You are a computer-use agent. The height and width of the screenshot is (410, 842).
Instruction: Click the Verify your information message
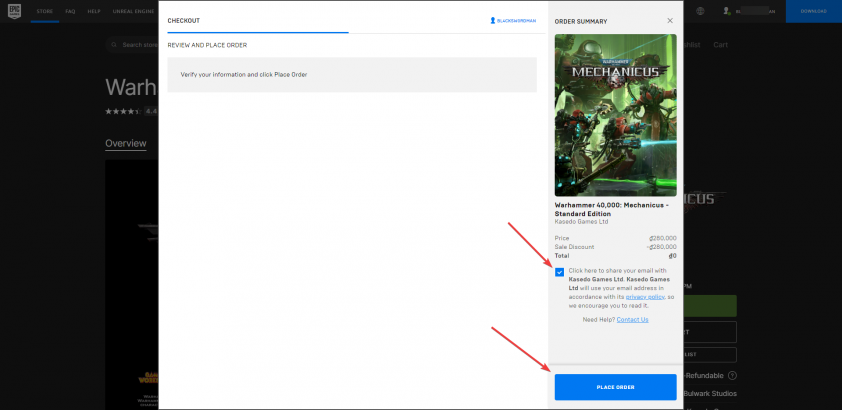[x=244, y=75]
